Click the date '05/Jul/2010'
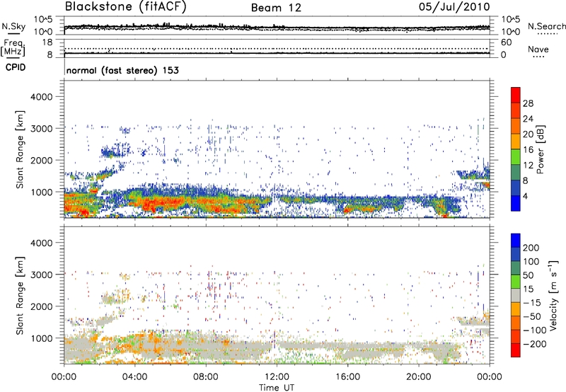The height and width of the screenshot is (392, 566). [x=454, y=7]
